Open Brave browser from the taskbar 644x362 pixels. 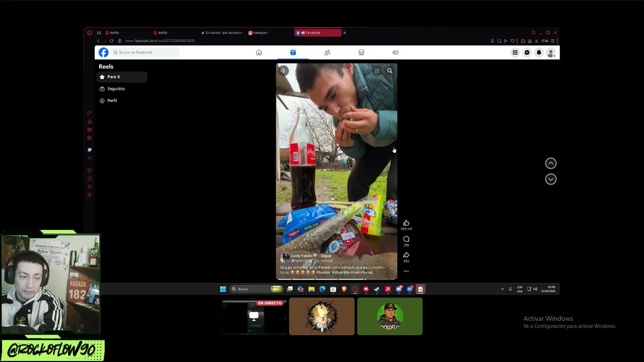tap(344, 289)
